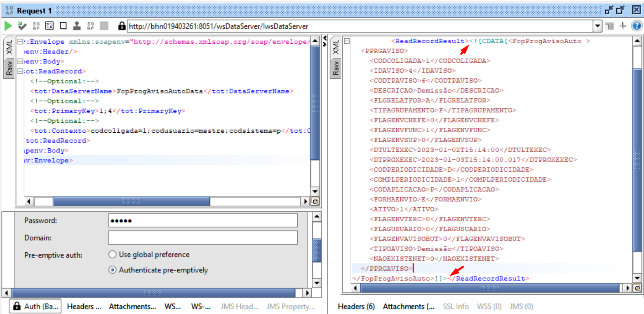Open the WS-... tab in request panel
Screen dimensions: 644x314
pos(201,306)
